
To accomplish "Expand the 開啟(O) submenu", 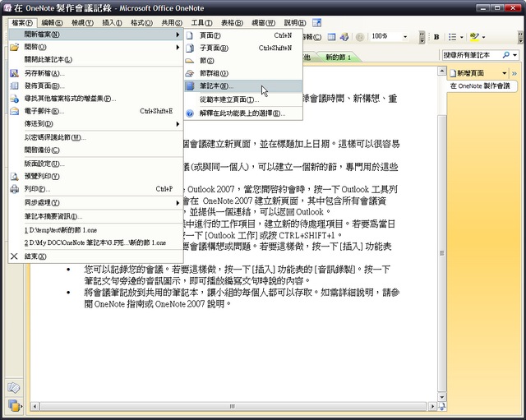I will (x=178, y=47).
